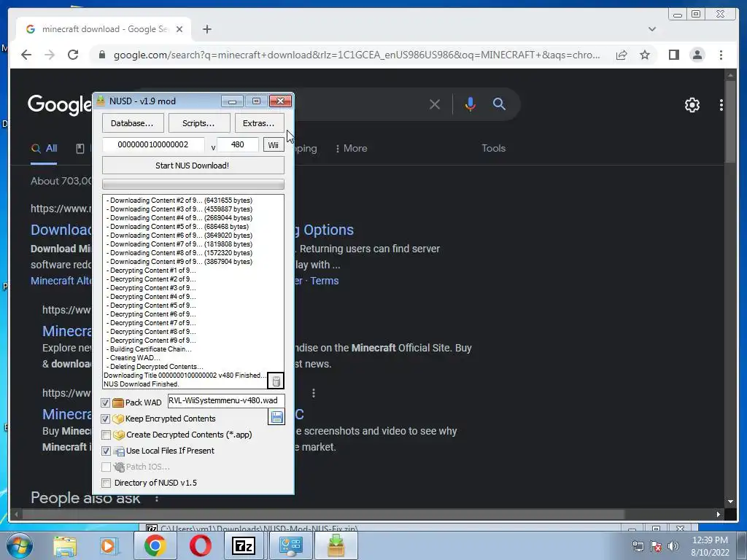
Task: Click the Google logo
Action: [x=60, y=105]
